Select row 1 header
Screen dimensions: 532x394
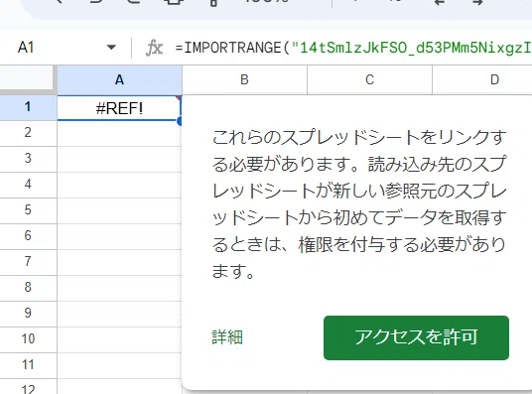(x=28, y=107)
